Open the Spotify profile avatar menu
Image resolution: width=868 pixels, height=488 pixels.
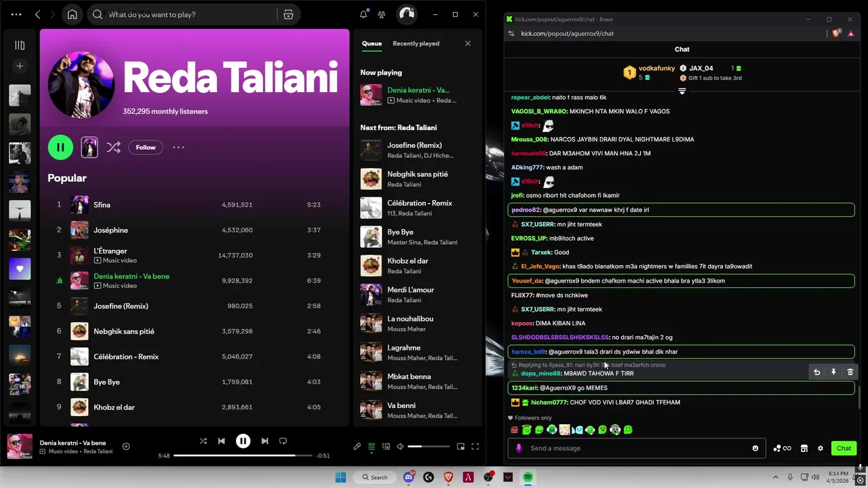tap(406, 14)
